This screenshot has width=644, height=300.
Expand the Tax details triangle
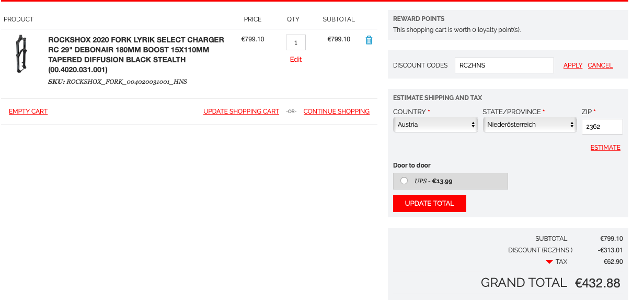pyautogui.click(x=549, y=262)
